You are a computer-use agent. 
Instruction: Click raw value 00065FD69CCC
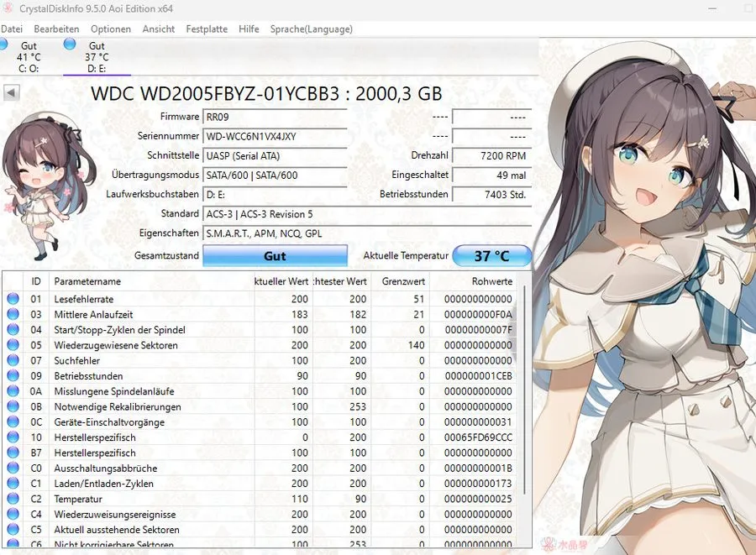478,437
